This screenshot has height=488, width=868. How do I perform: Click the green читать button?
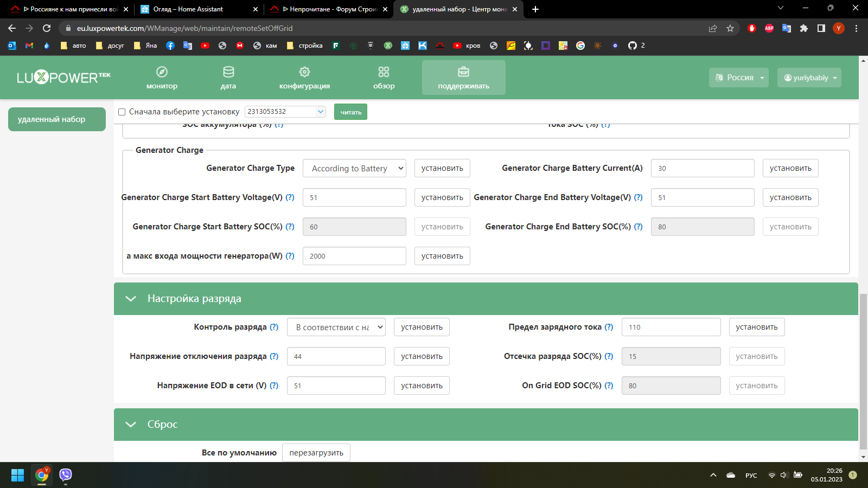point(350,112)
